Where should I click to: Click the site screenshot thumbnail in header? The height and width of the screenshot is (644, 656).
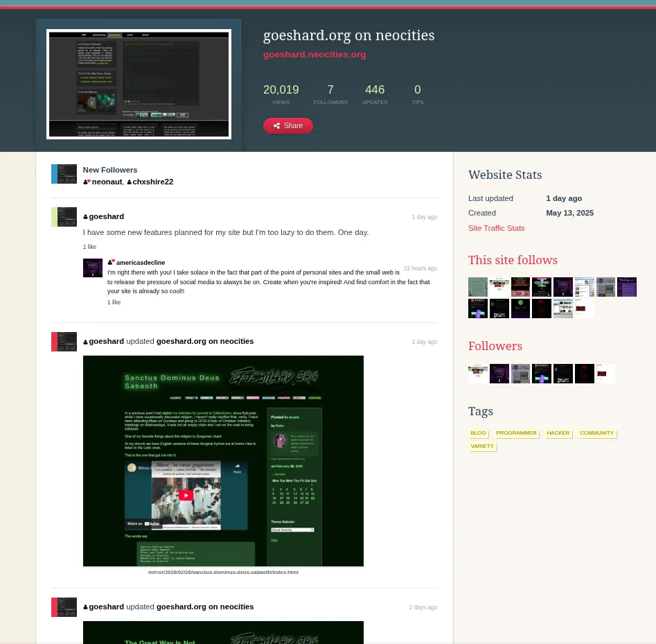(x=139, y=84)
